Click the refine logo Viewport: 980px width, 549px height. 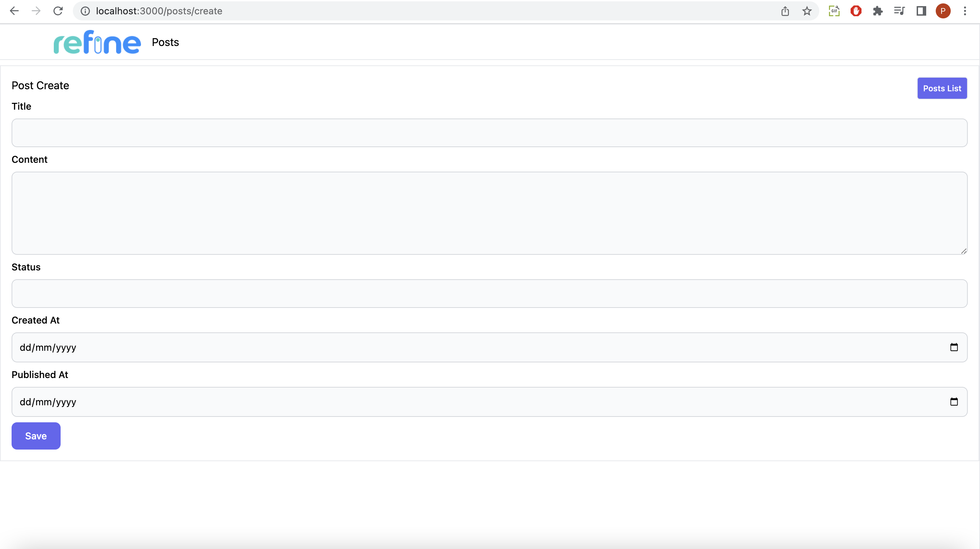point(97,42)
